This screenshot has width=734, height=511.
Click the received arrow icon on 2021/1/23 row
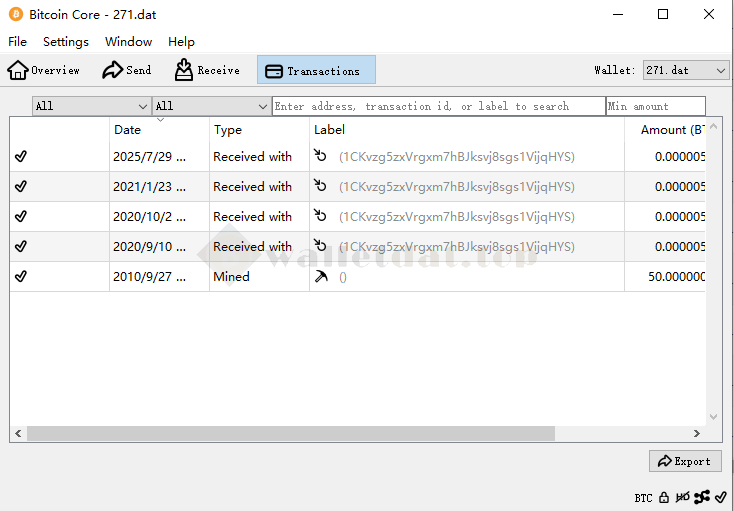click(x=321, y=187)
